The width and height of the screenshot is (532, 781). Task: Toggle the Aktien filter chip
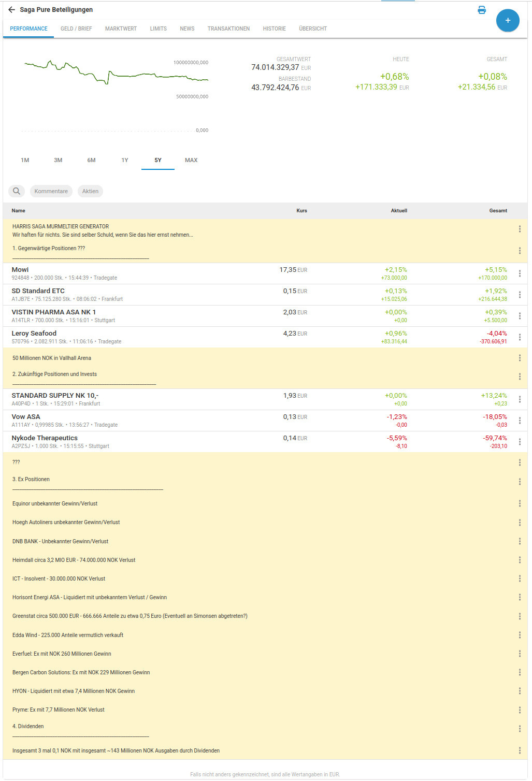pos(90,191)
